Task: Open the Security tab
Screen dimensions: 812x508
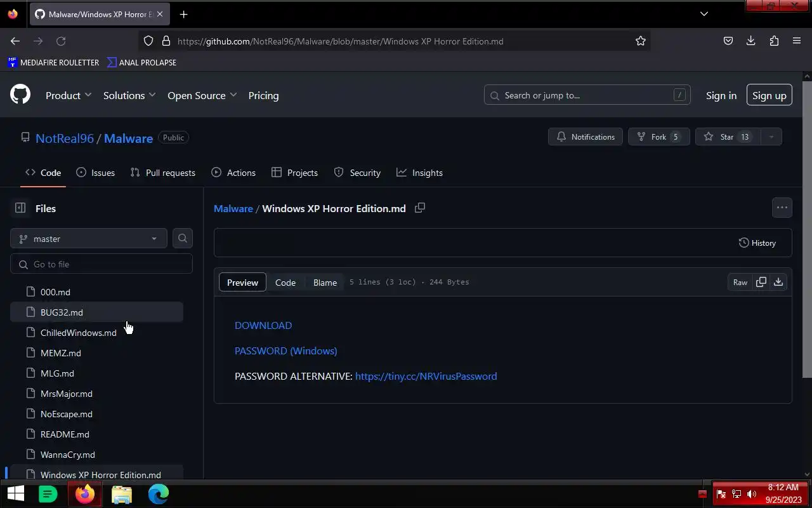Action: (357, 173)
